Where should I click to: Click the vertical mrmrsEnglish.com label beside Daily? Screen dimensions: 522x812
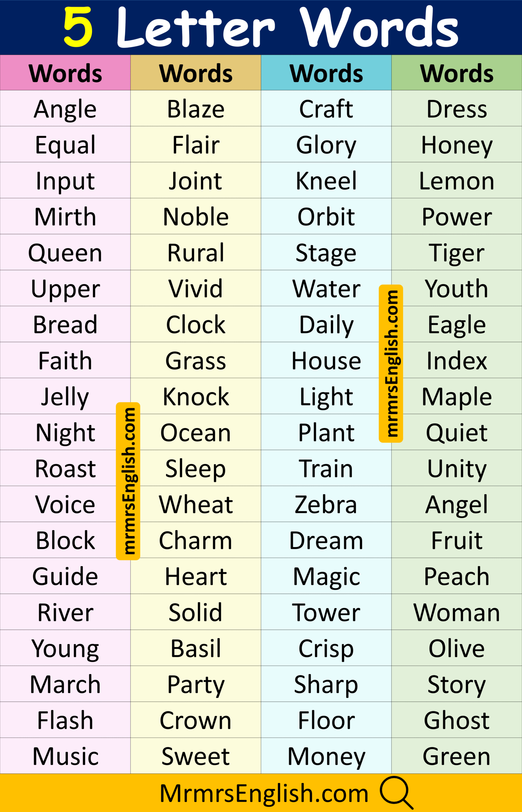[x=391, y=363]
